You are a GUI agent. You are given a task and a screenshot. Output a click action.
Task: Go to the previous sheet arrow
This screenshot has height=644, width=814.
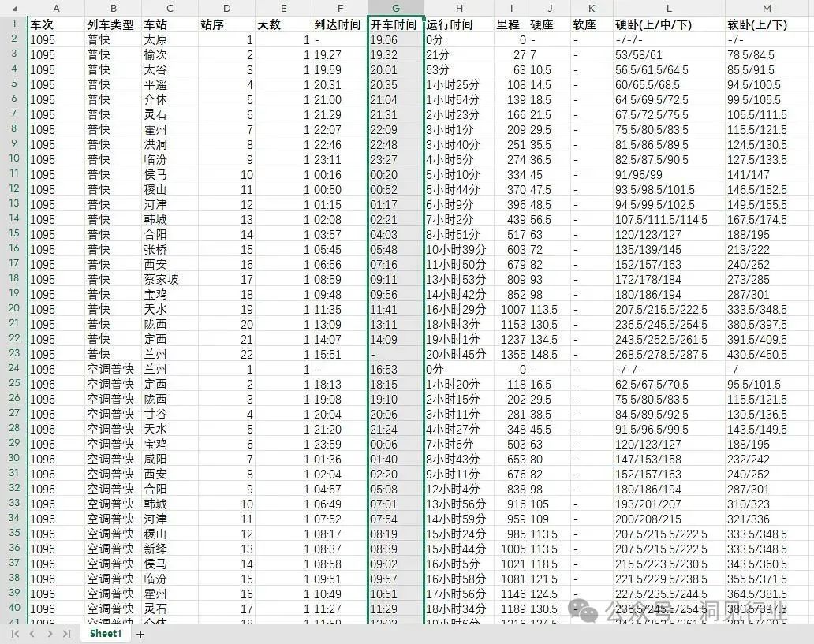coord(32,634)
